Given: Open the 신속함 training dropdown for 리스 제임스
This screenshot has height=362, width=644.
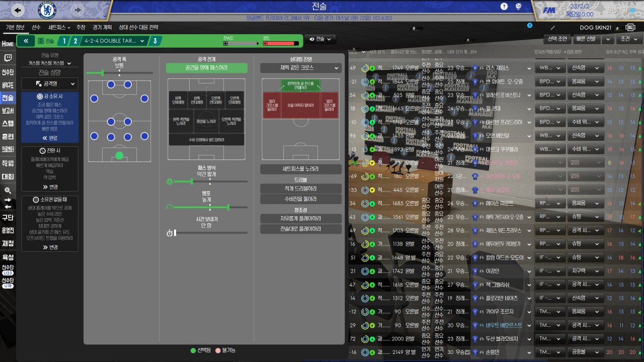Looking at the screenshot, I should click(x=586, y=68).
